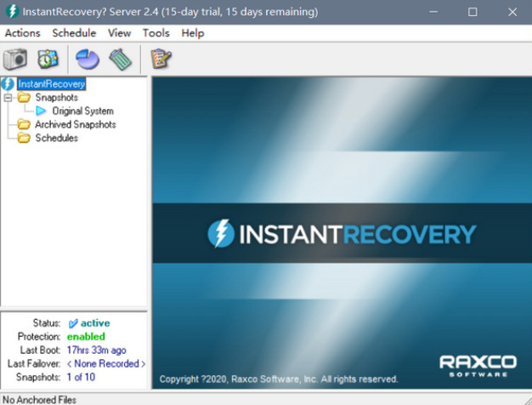
Task: Click the InstantRecovery lightning root icon
Action: [8, 84]
